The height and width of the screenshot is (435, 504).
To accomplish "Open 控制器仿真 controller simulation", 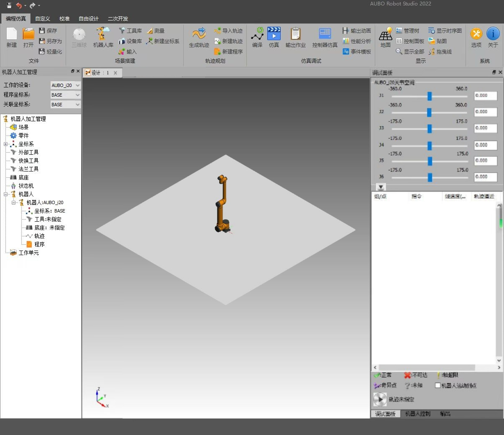I will pyautogui.click(x=325, y=38).
